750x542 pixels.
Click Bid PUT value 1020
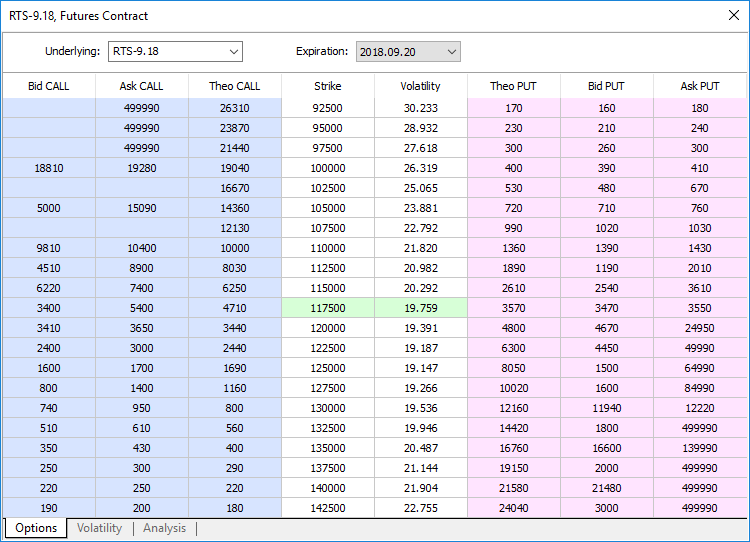click(x=606, y=228)
